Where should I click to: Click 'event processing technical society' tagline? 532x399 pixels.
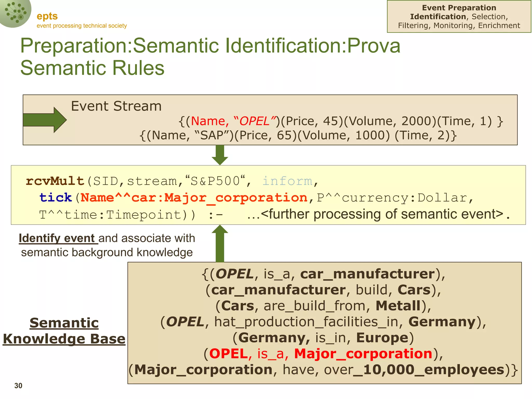82,26
